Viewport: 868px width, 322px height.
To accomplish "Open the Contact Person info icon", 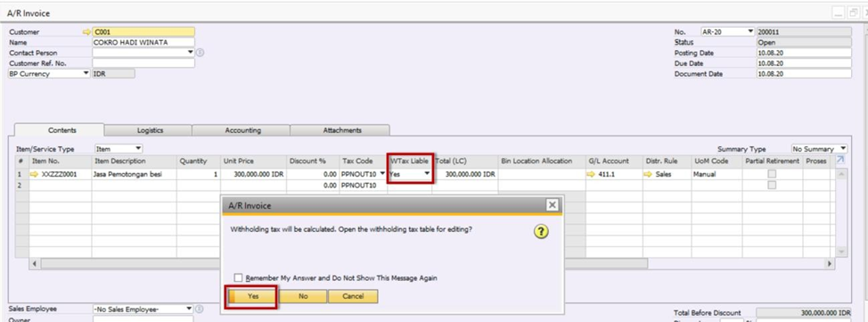I will click(200, 53).
